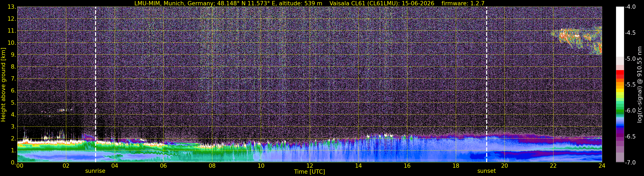Click the '02' time axis tick label

66,166
